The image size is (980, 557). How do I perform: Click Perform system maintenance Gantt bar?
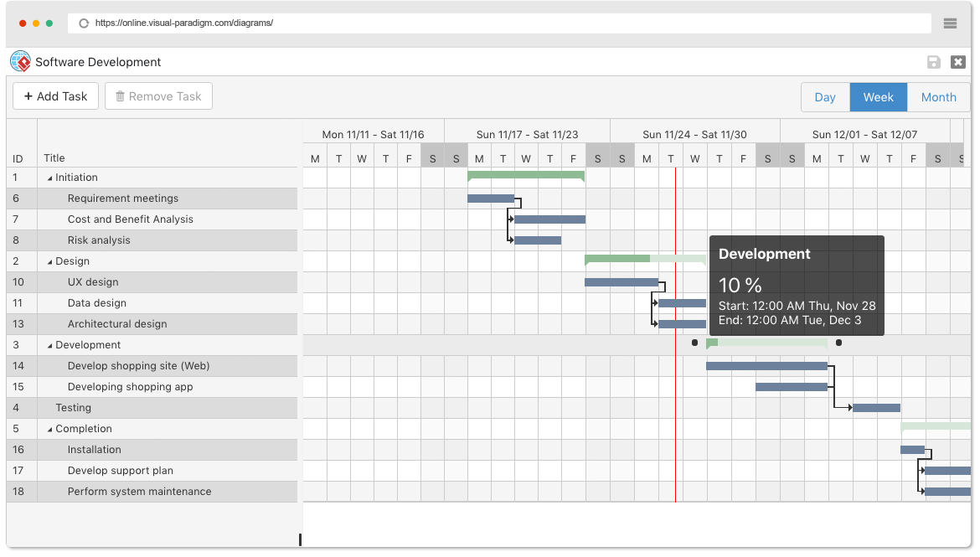[x=947, y=492]
